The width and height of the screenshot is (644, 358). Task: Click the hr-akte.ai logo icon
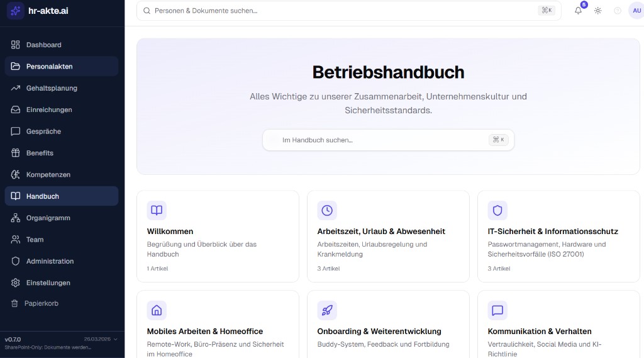point(16,11)
